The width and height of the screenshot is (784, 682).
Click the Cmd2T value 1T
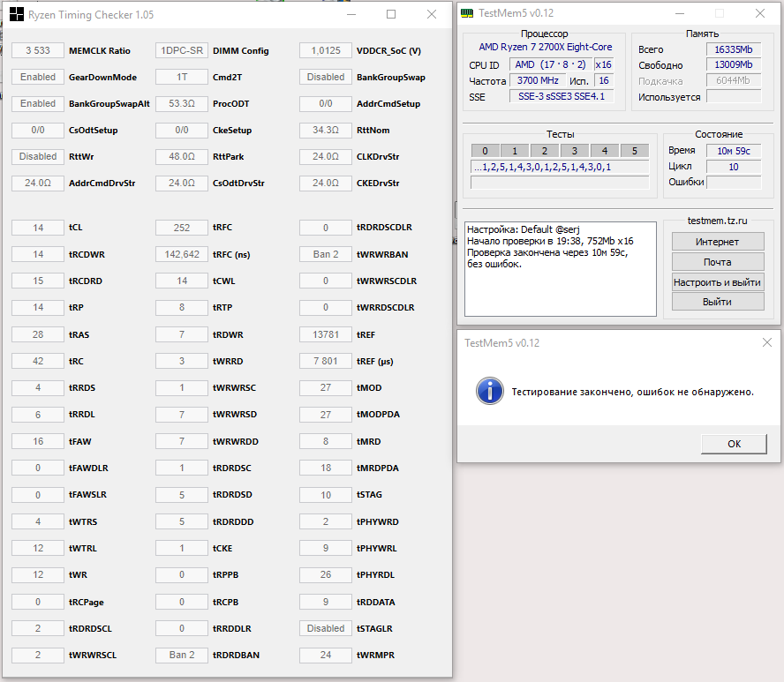point(182,77)
